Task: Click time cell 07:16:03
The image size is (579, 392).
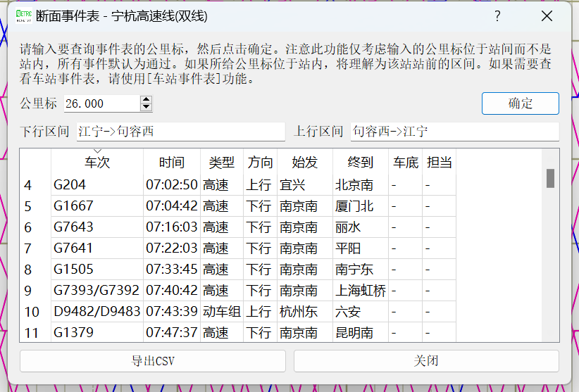Action: [x=172, y=227]
